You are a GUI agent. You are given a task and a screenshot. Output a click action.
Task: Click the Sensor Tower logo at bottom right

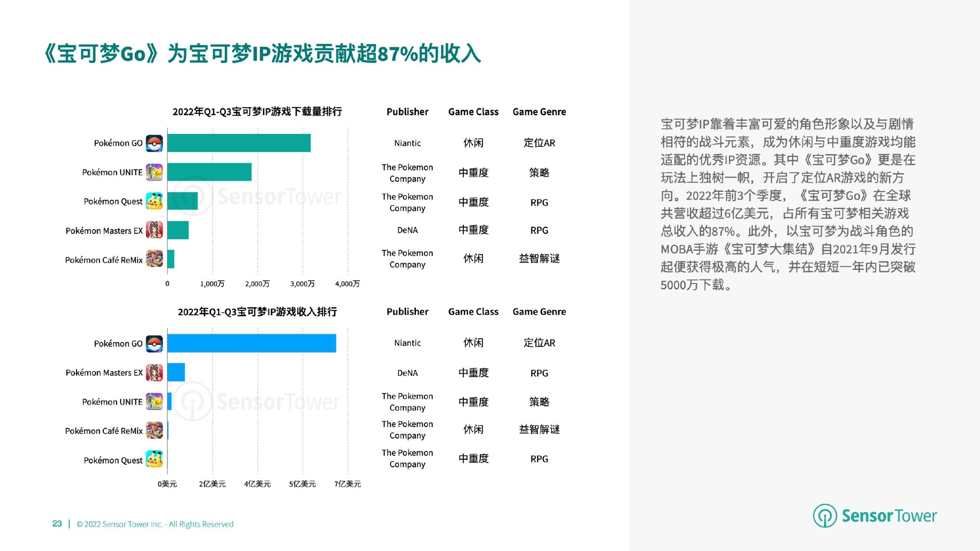[x=874, y=516]
